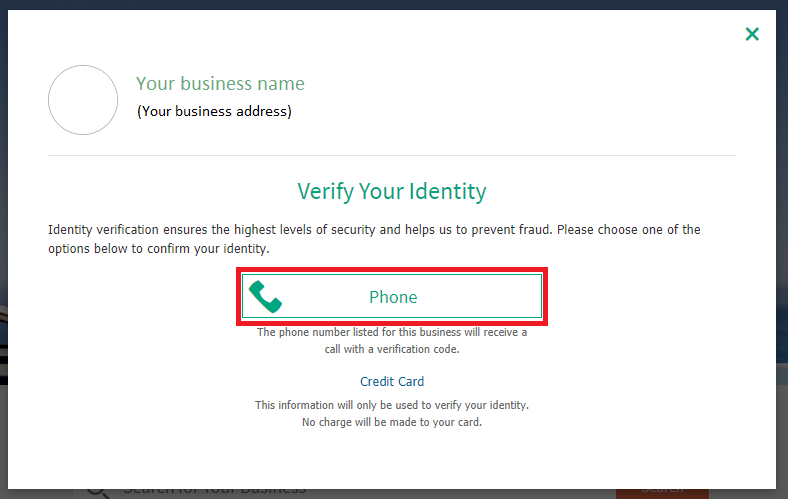Click the 'No charge will be made' note
The width and height of the screenshot is (788, 499).
[x=392, y=422]
